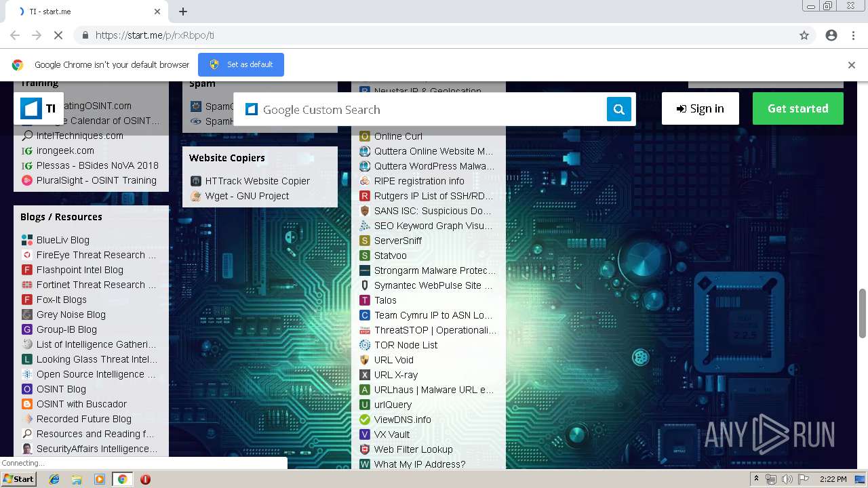Click the URL Void icon

[365, 360]
